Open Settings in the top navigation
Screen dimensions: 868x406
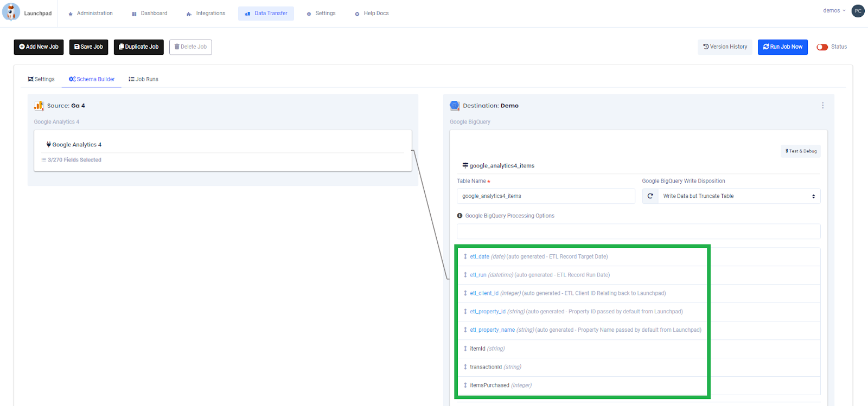321,14
